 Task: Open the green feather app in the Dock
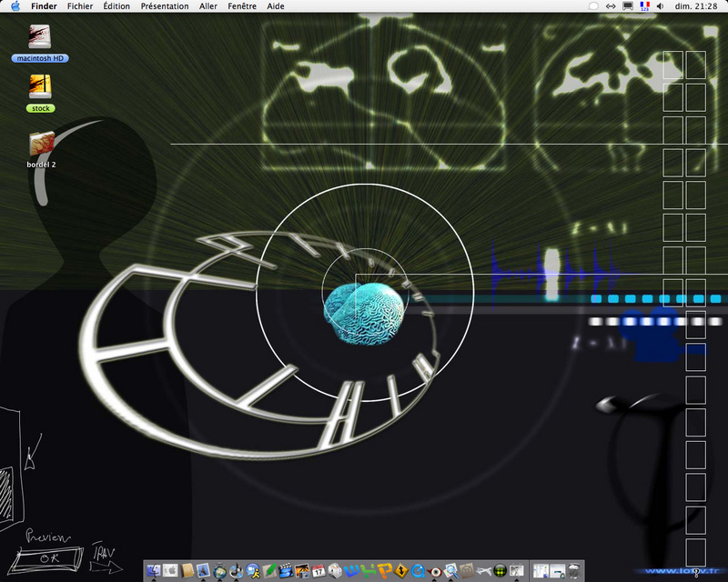269,570
